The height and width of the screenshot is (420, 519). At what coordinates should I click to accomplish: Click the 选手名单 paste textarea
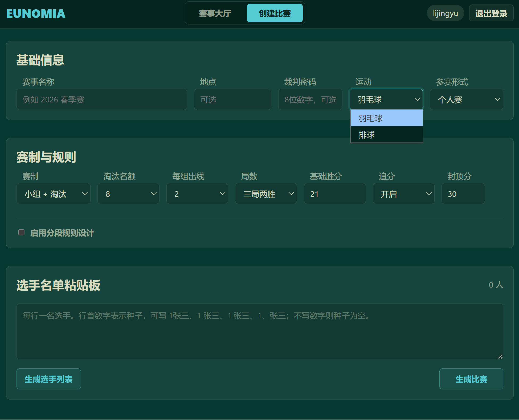click(260, 331)
